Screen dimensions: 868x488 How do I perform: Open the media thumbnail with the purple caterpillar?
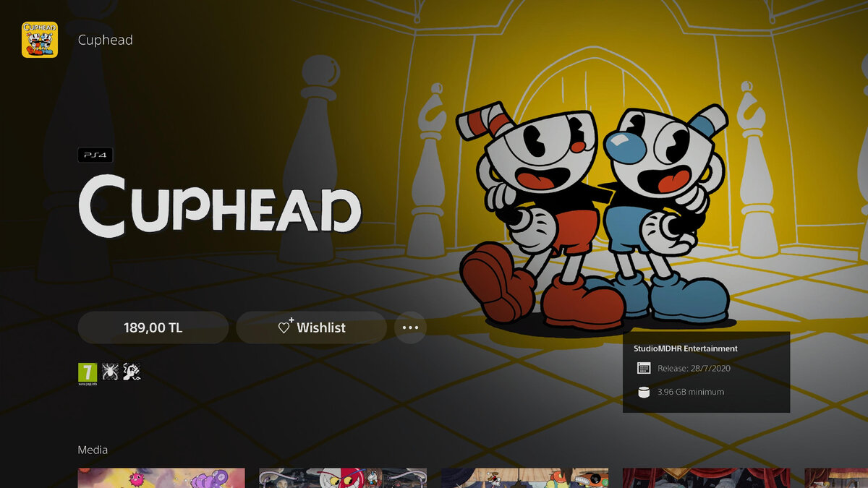click(161, 478)
